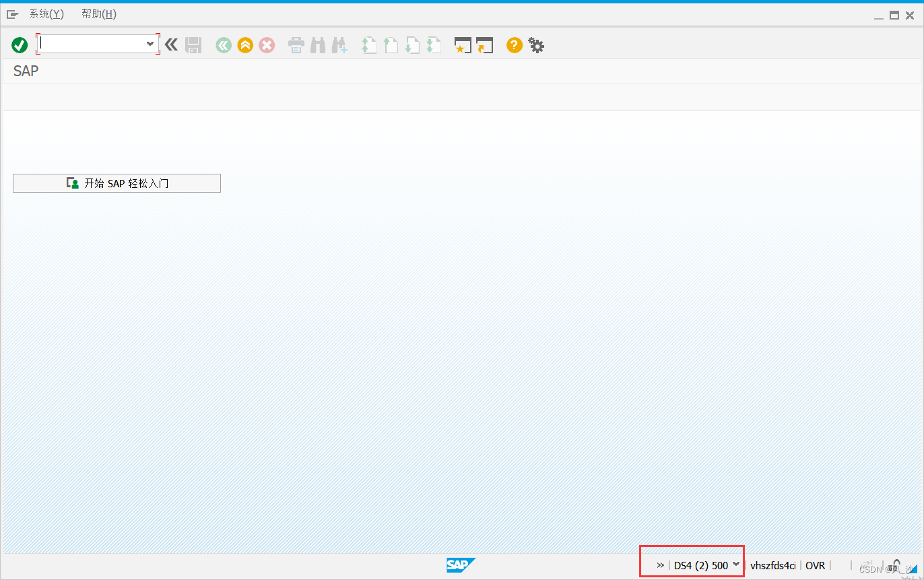Click the Find Next binoculars-plus icon

339,45
